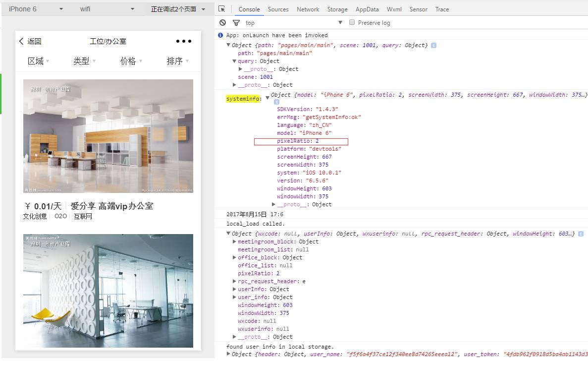Screen dimensions: 588x365
Task: Click the version: "6.5.6" line
Action: tap(303, 181)
